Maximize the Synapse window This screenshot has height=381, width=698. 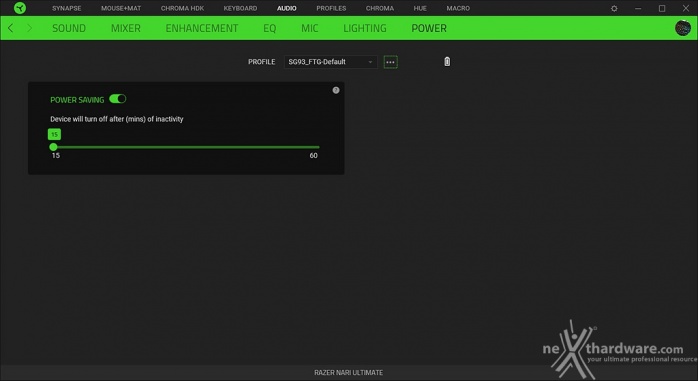click(662, 8)
